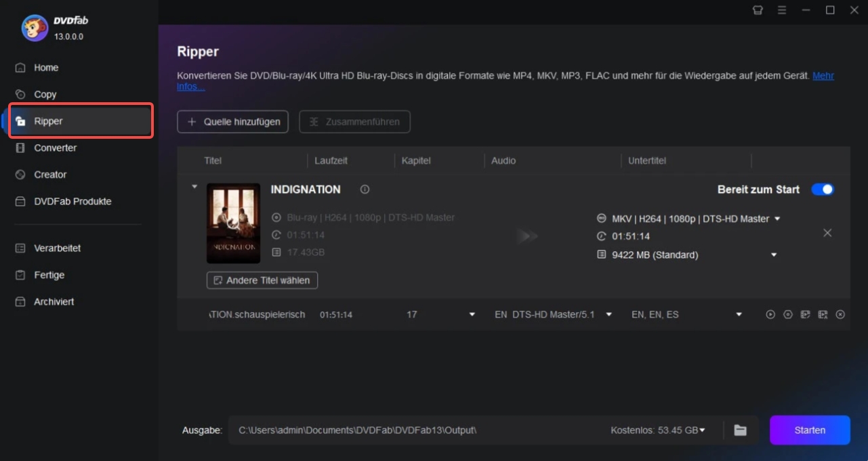Screen dimensions: 868x461
Task: Open the hamburger main menu
Action: (782, 10)
